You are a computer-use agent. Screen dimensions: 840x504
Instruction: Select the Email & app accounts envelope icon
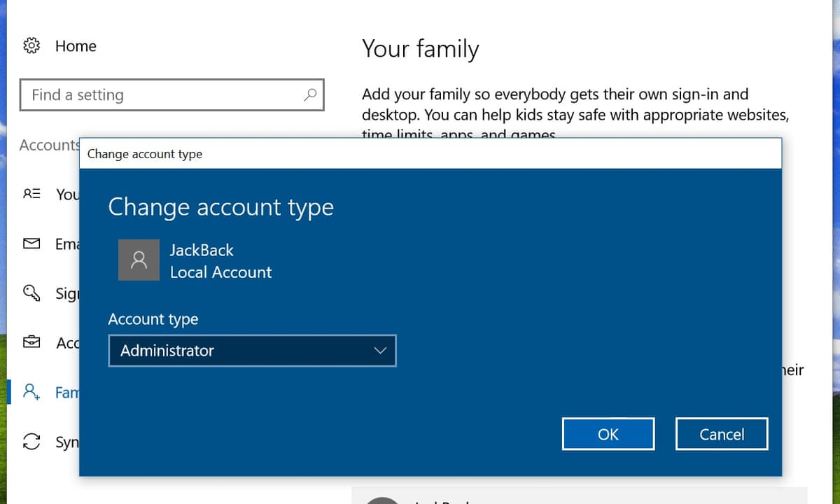click(31, 244)
